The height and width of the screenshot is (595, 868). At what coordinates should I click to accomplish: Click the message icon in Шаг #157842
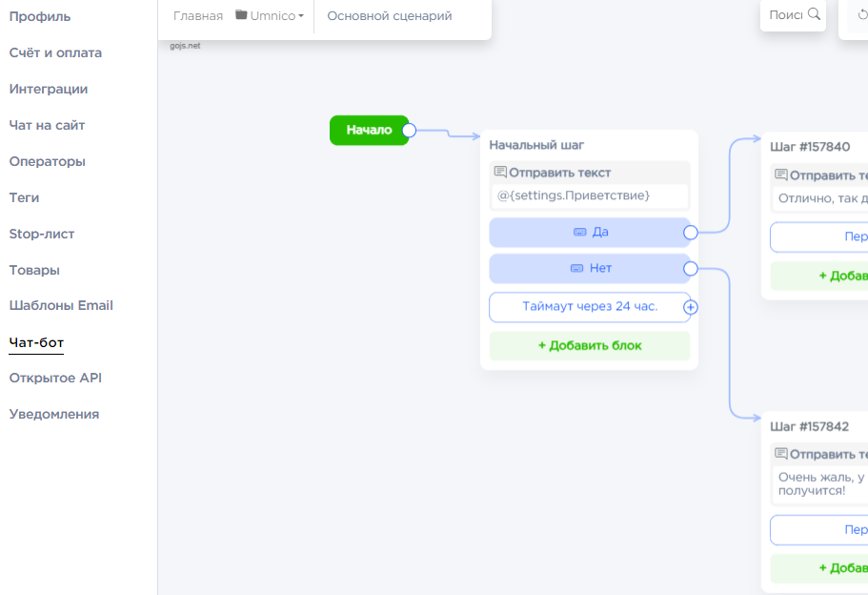(x=781, y=454)
